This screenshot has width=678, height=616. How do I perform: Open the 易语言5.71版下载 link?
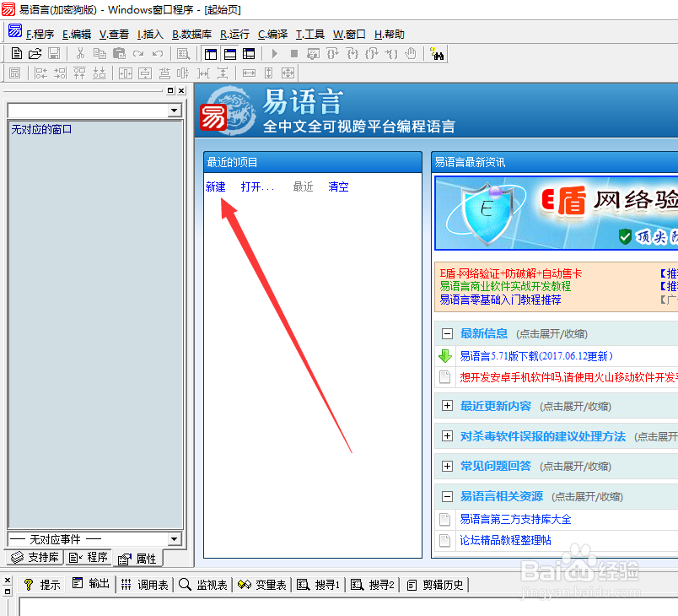(x=536, y=356)
